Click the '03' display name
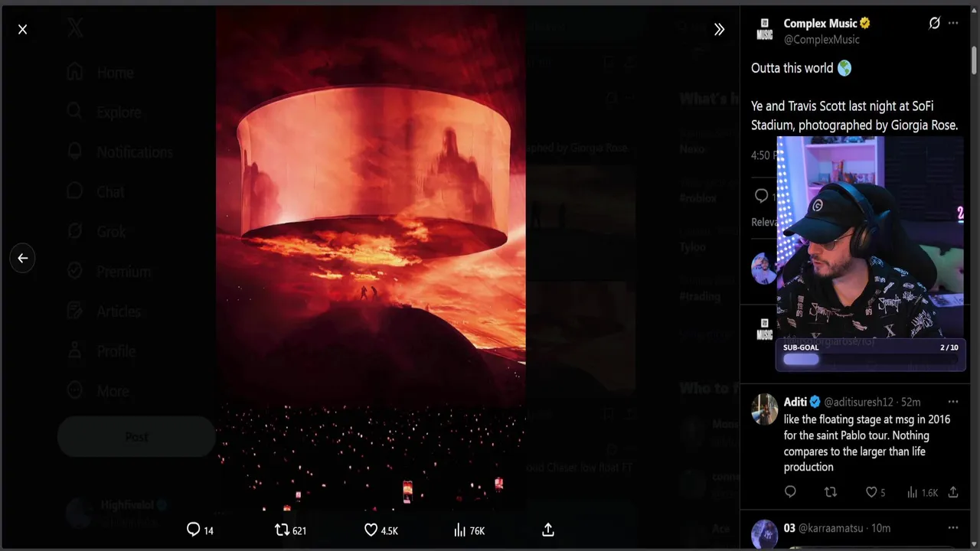This screenshot has width=980, height=551. point(789,528)
